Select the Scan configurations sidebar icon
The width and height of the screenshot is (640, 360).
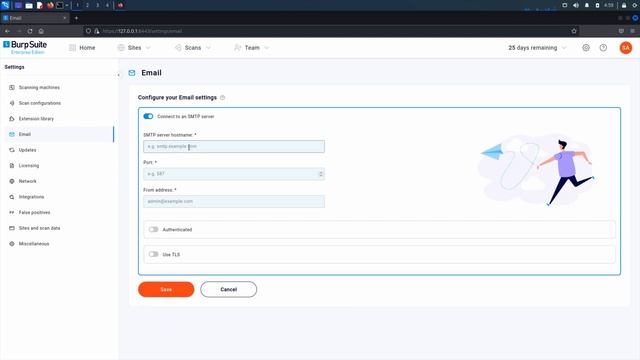pos(11,103)
